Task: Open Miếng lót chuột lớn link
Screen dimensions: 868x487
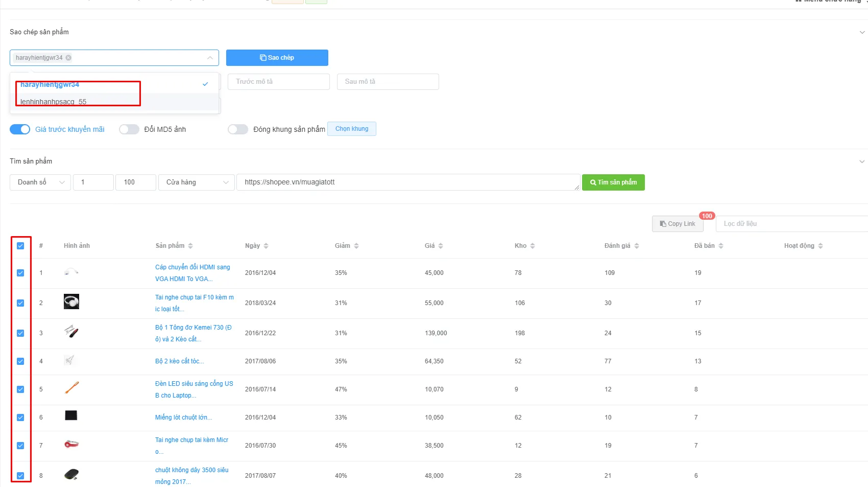Action: tap(184, 418)
